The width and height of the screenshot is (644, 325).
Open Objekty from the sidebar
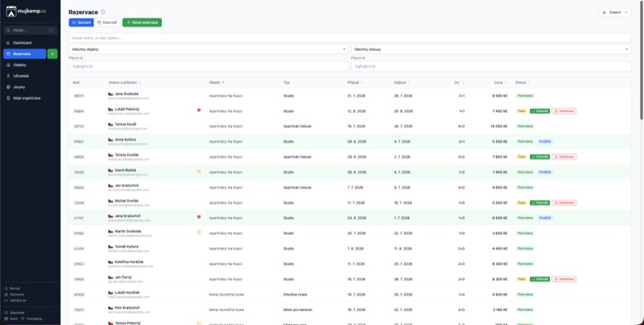pos(20,65)
